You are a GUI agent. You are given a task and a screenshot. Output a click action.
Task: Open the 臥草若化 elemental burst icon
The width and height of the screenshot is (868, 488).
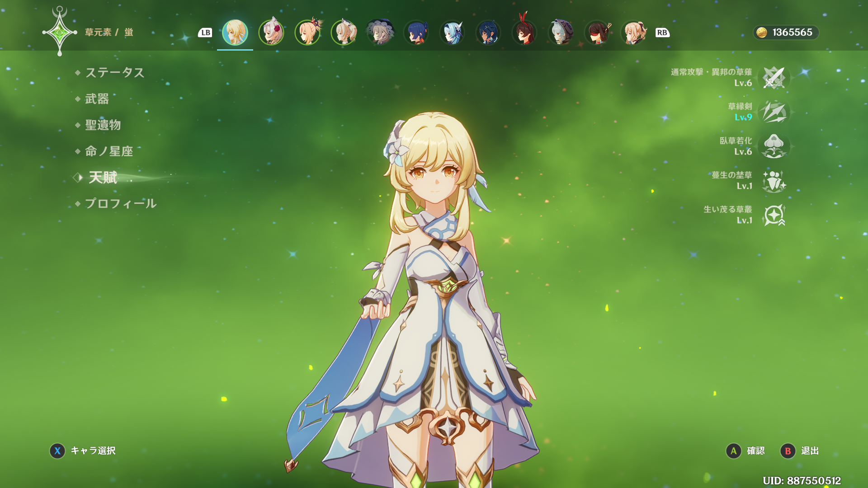[x=774, y=146]
